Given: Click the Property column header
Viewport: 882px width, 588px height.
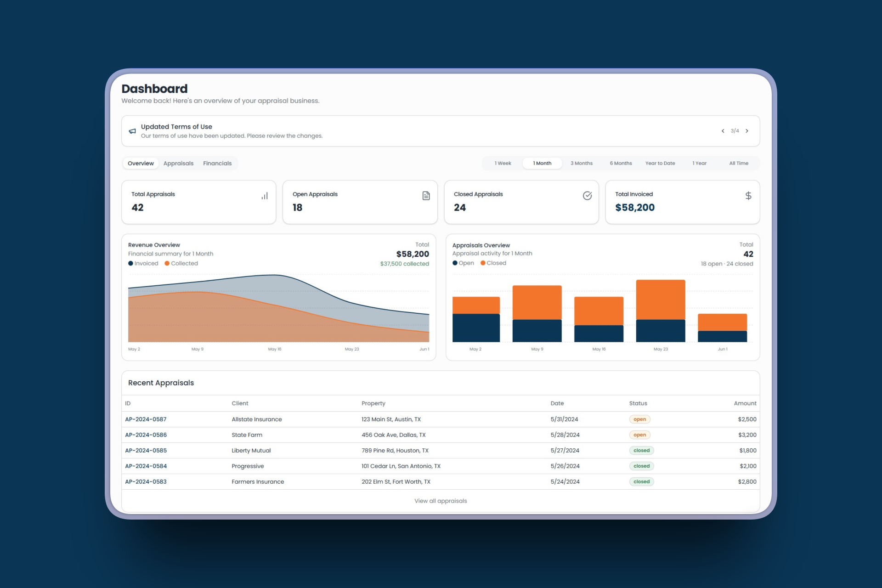Looking at the screenshot, I should click(x=373, y=403).
